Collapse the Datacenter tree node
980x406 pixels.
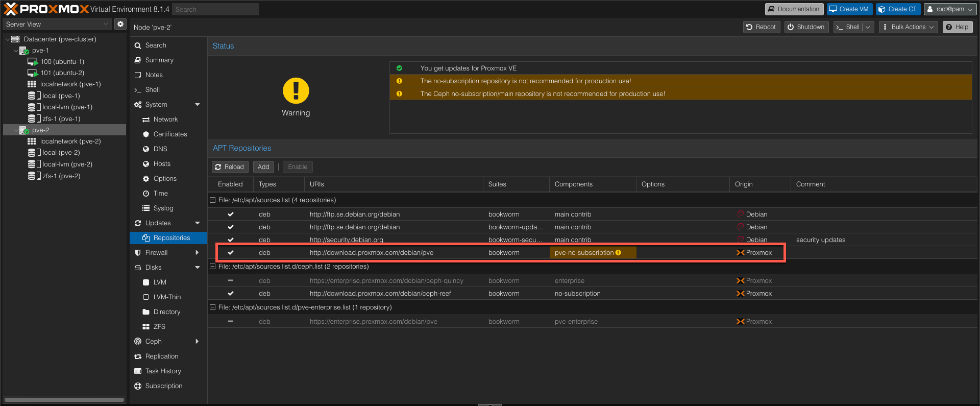tap(7, 39)
